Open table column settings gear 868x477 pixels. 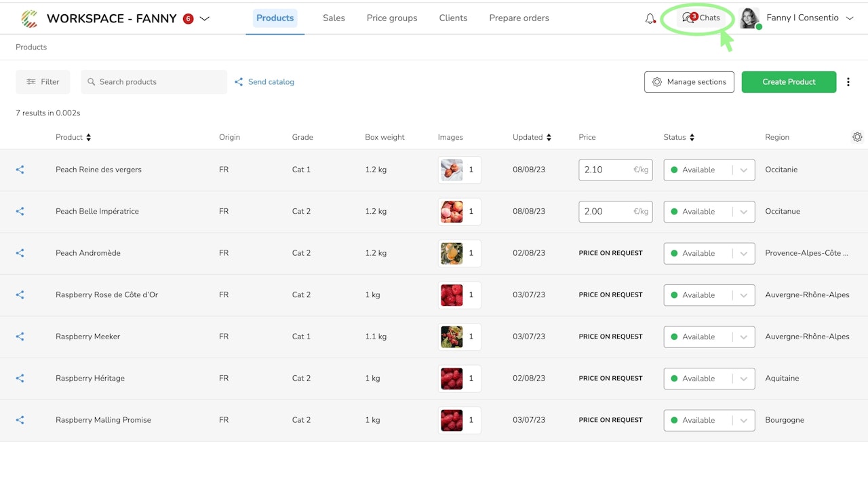click(x=857, y=137)
